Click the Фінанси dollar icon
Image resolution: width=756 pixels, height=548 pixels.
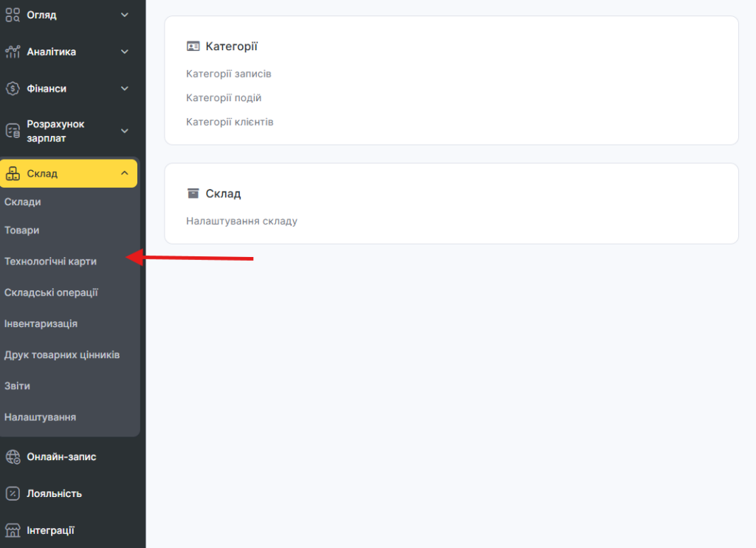[x=13, y=89]
